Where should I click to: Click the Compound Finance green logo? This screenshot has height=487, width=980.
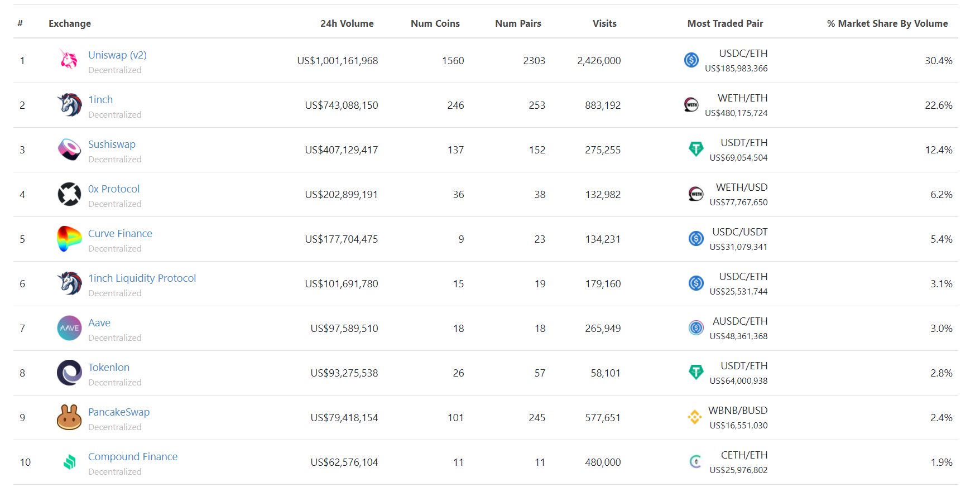69,462
